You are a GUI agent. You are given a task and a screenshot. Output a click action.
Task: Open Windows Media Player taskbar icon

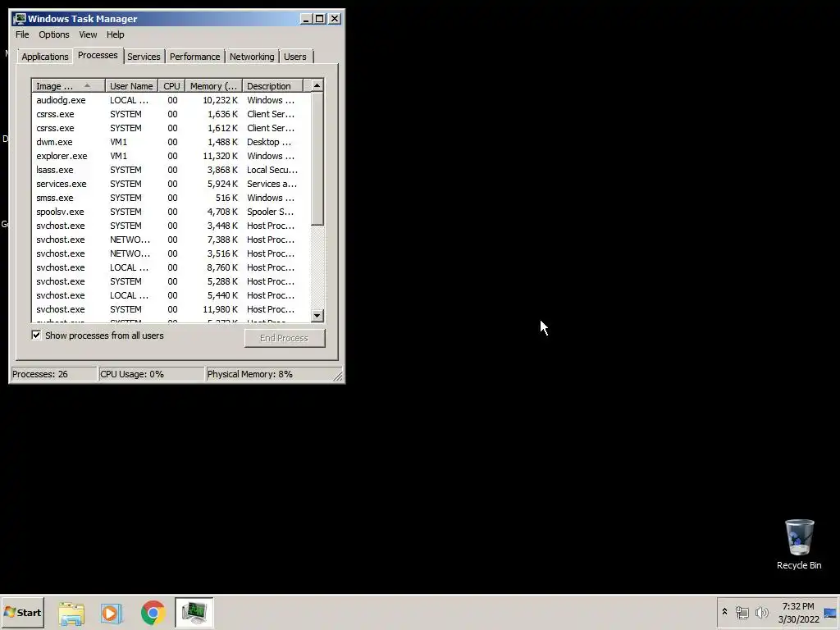[x=112, y=613]
